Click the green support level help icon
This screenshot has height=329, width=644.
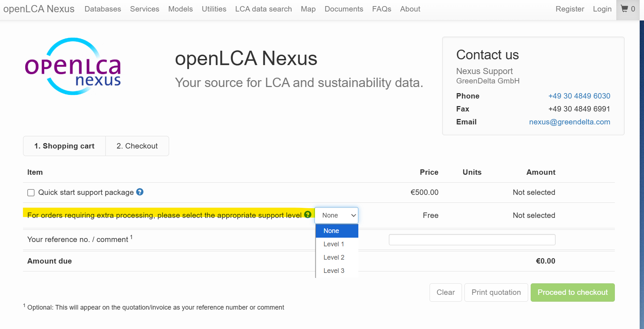308,214
